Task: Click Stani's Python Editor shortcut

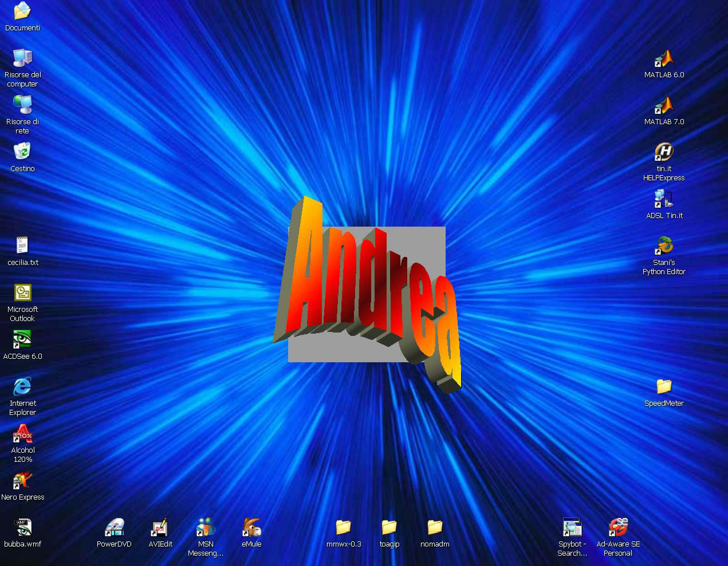Action: pos(664,246)
